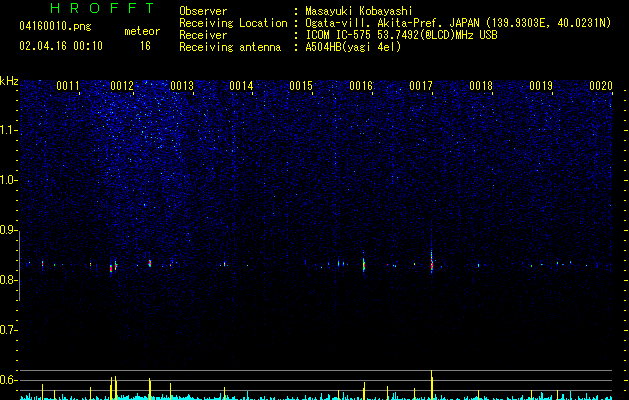
Task: Click the tallest yellow intensity bar below 0017
Action: [432, 385]
